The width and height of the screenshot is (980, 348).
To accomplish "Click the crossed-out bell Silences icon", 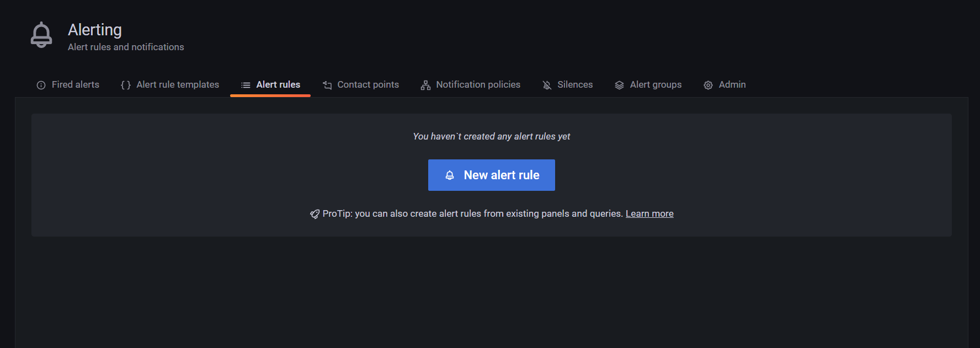I will [x=547, y=85].
